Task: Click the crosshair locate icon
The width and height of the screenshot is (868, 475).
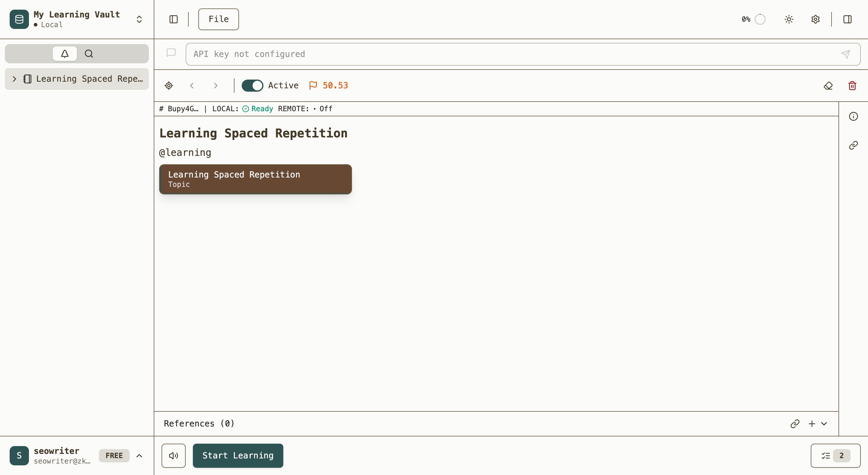Action: tap(169, 86)
